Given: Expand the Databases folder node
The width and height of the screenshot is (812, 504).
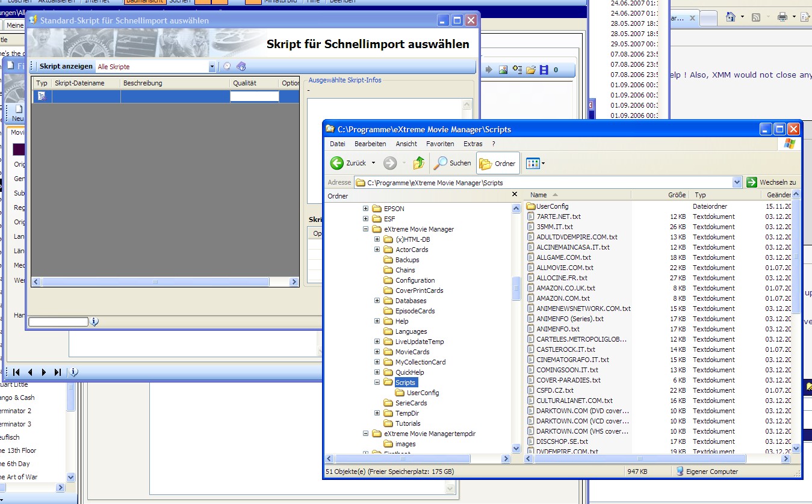Looking at the screenshot, I should [377, 301].
